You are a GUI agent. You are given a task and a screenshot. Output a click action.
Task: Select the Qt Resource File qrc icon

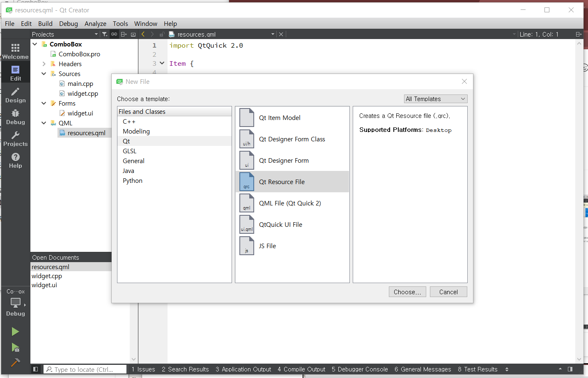pyautogui.click(x=247, y=182)
